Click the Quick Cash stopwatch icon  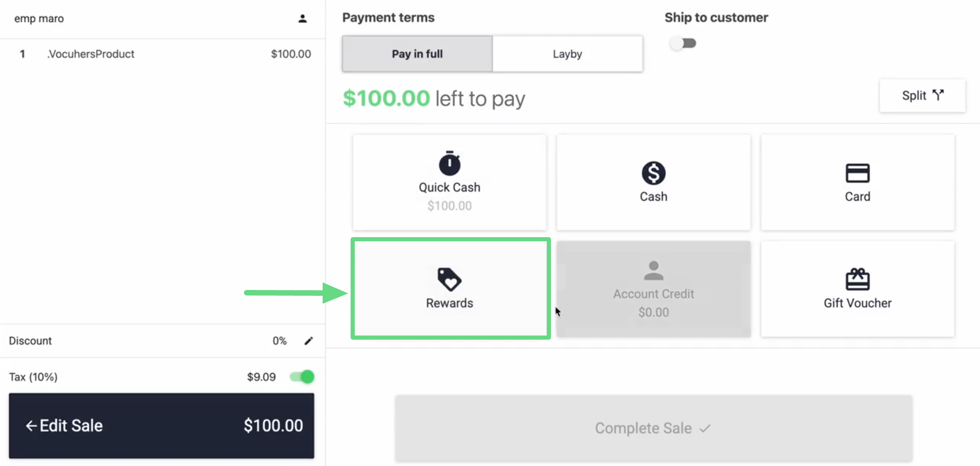click(x=449, y=163)
